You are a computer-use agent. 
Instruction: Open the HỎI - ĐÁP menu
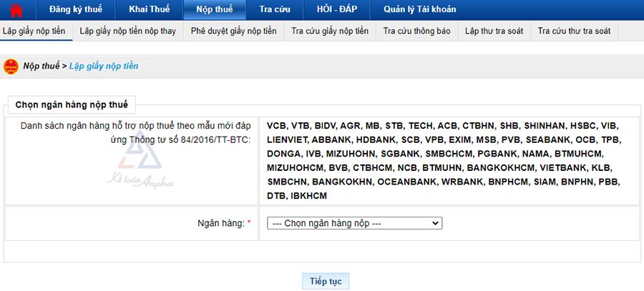(x=337, y=9)
